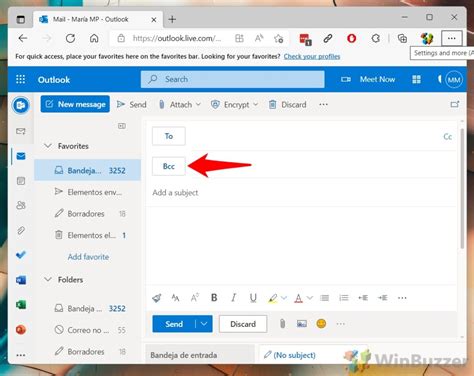474x376 pixels.
Task: Switch to Bandeja de entrada tab
Action: click(x=200, y=355)
